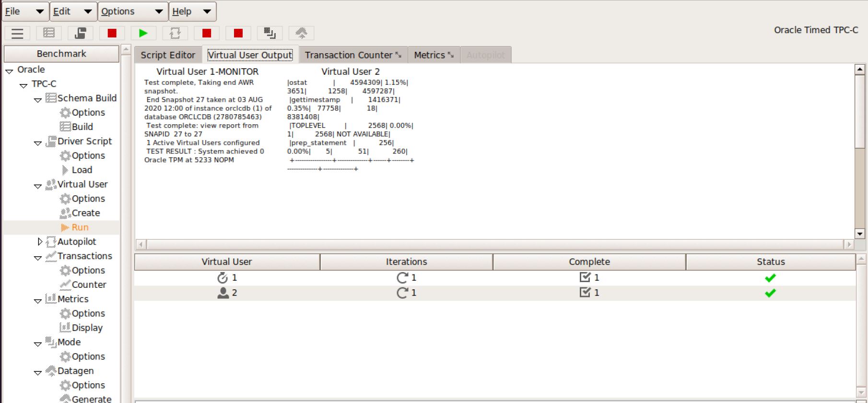
Task: Click the red stop icon left of green play
Action: click(112, 33)
